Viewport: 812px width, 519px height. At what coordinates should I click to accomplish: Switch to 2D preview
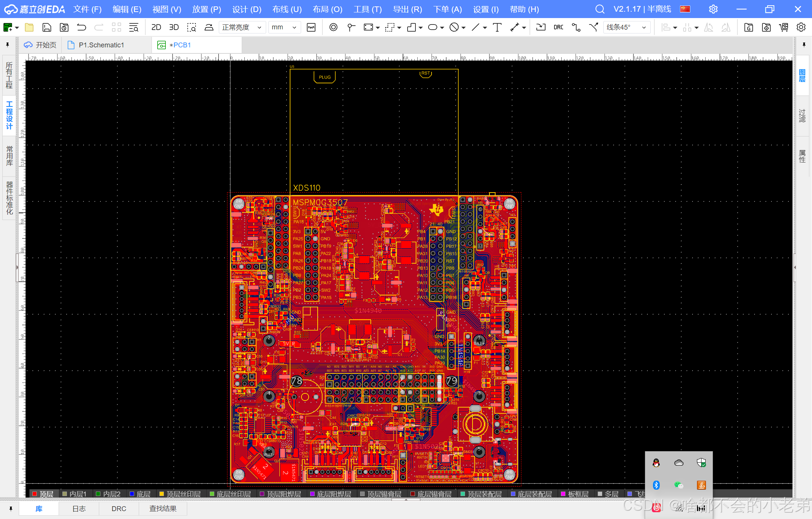(156, 27)
